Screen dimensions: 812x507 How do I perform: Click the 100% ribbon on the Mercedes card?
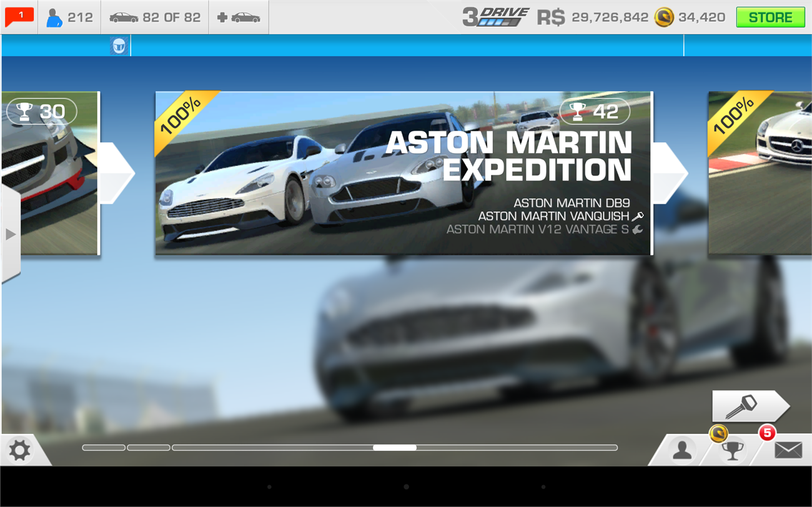pyautogui.click(x=735, y=115)
